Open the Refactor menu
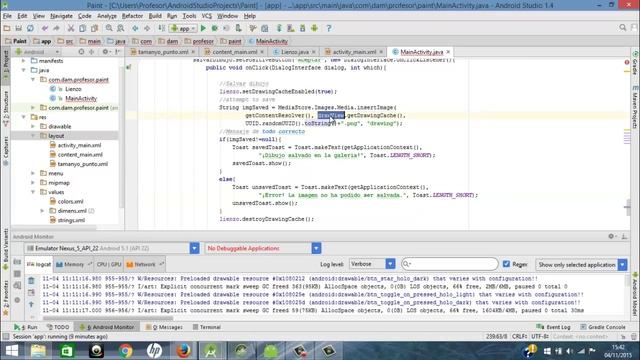Image resolution: width=640 pixels, height=360 pixels. pos(132,16)
